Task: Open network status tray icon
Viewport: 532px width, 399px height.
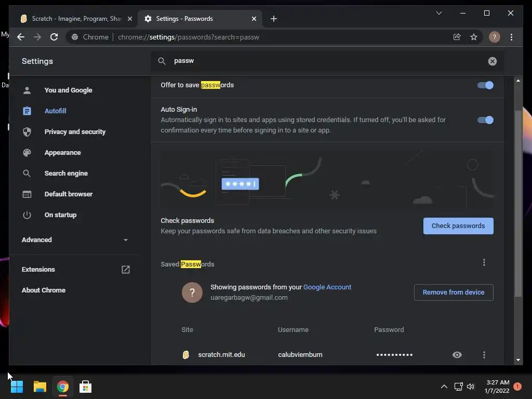Action: (x=458, y=387)
